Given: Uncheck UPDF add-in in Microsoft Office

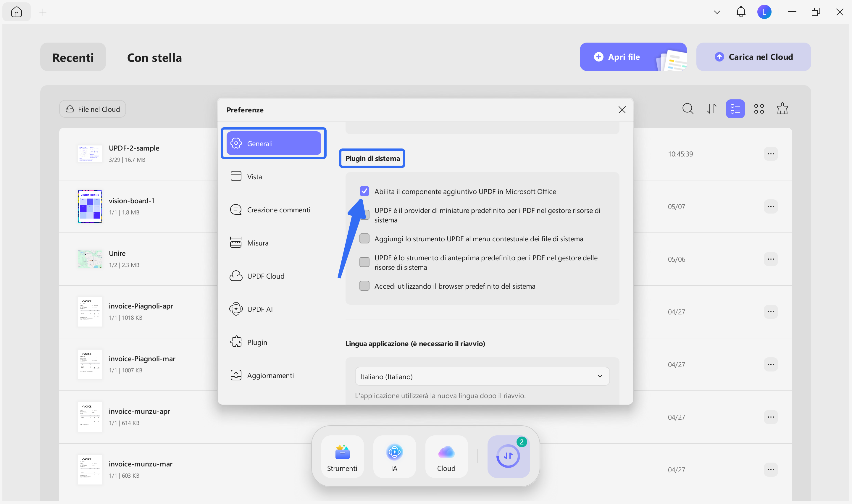Looking at the screenshot, I should 364,191.
